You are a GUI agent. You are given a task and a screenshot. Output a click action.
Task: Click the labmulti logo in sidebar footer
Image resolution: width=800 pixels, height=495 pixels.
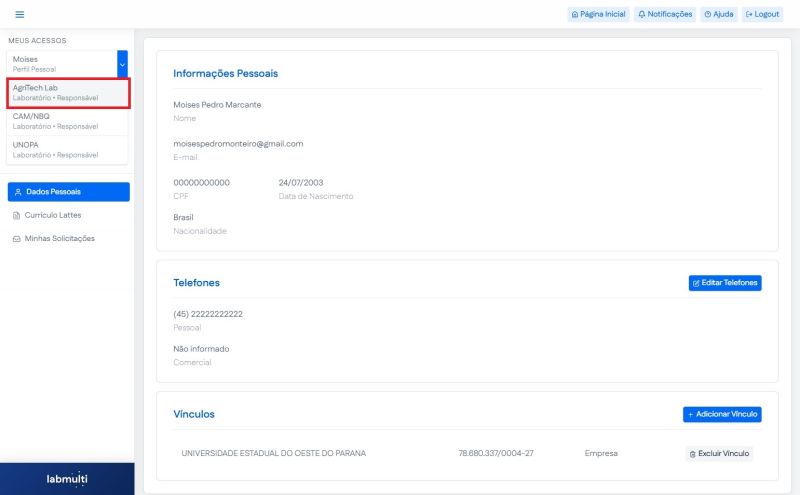(x=67, y=479)
